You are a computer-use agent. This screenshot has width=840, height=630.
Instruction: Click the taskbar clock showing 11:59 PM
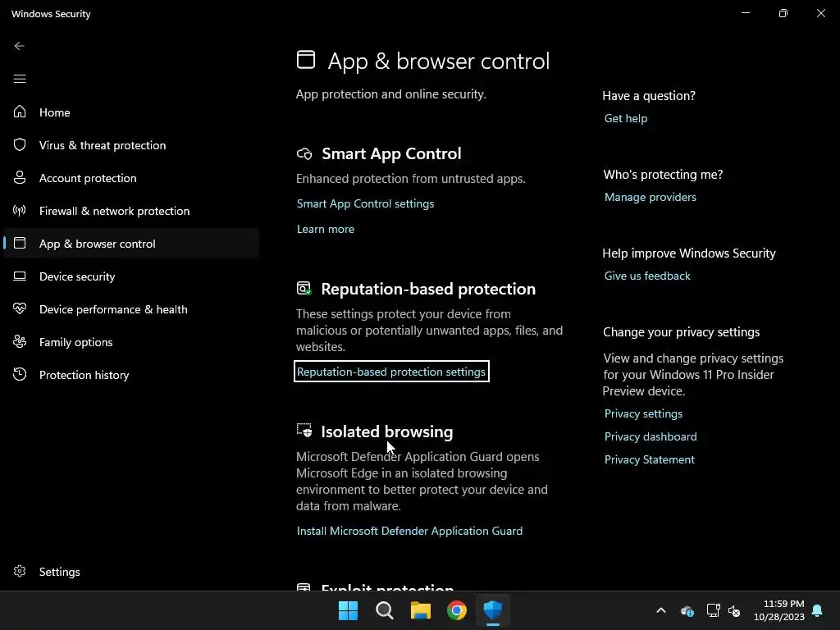(779, 610)
